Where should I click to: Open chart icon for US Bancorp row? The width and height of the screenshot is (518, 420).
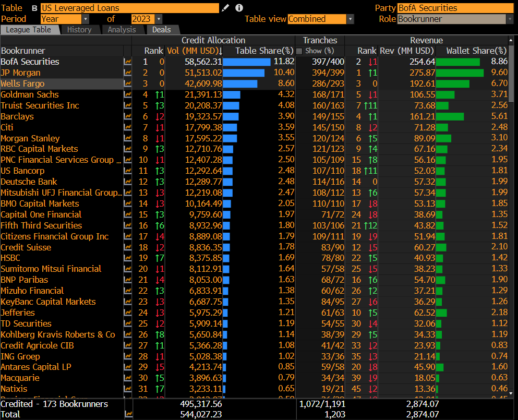[x=127, y=171]
